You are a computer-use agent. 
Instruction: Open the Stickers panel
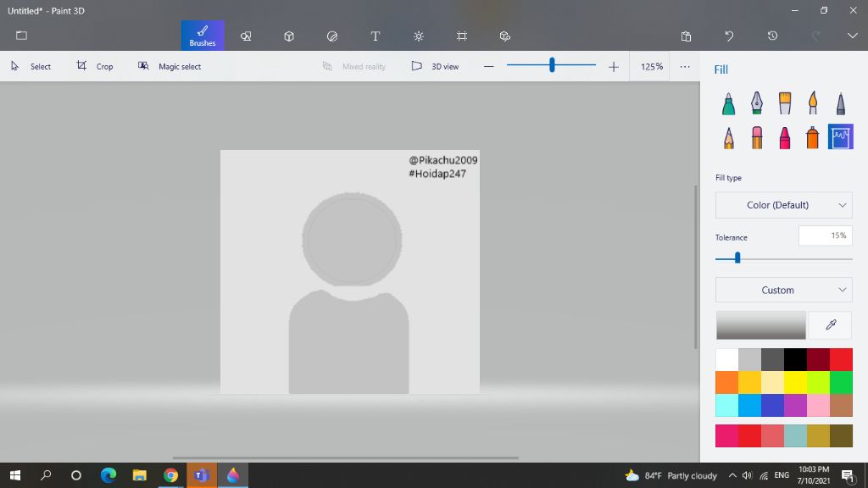(x=331, y=36)
